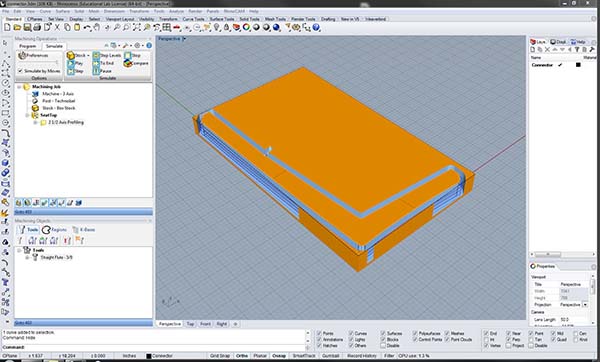Open the RhinoCAM menu
This screenshot has width=600, height=362.
tap(234, 11)
